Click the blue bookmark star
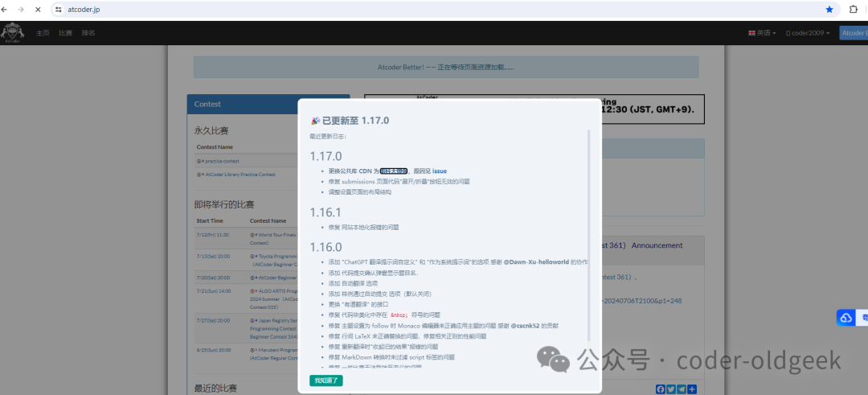 tap(829, 10)
